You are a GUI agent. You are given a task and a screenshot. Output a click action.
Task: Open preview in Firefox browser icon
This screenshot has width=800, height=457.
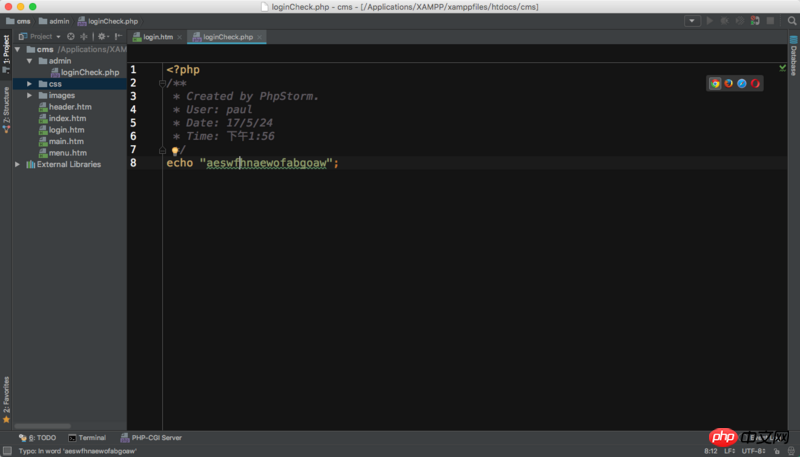coord(728,83)
